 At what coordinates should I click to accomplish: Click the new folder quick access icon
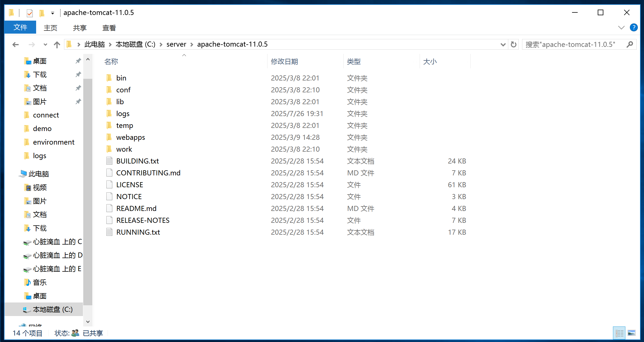42,13
